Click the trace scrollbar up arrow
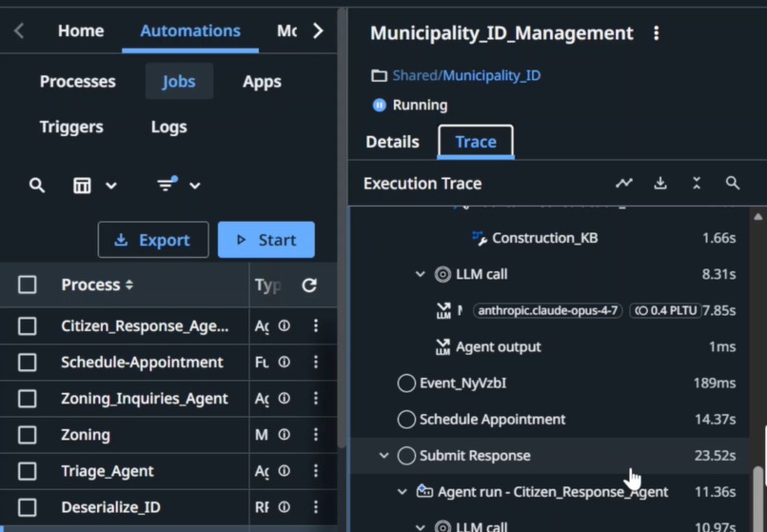Screen dimensions: 767x532 click(758, 216)
